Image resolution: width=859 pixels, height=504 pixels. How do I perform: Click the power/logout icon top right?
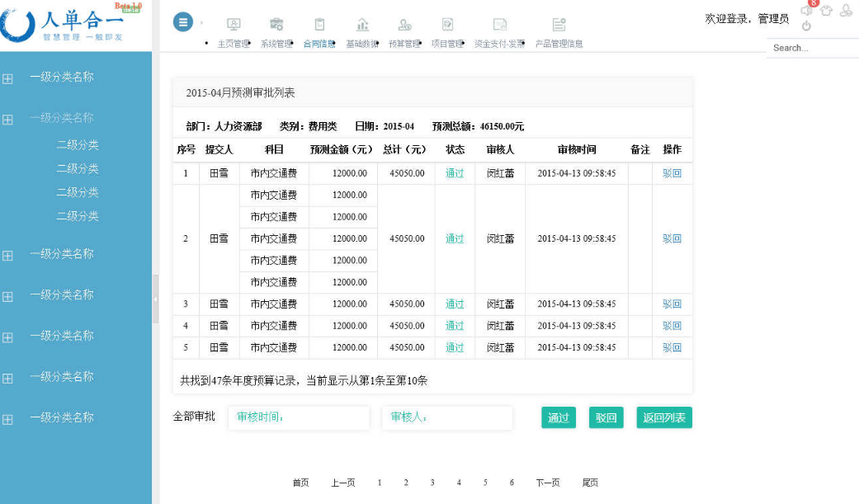(806, 26)
